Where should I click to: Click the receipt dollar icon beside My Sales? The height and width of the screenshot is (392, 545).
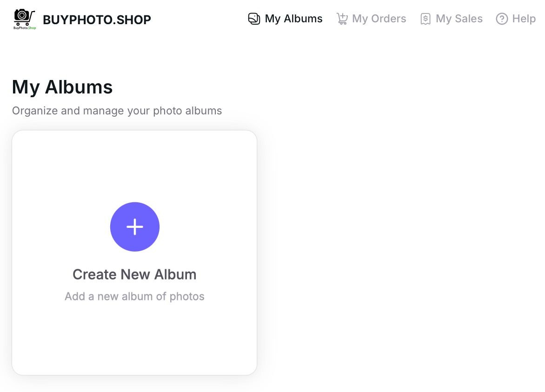(425, 19)
